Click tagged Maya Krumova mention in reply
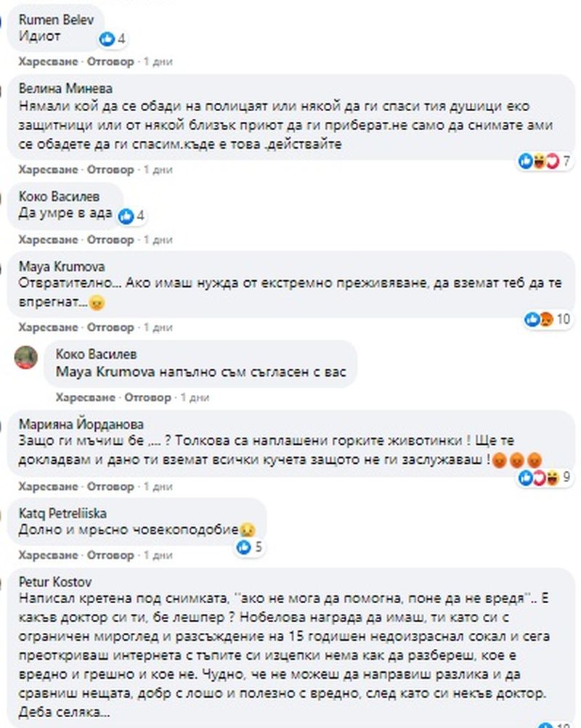 tap(105, 372)
